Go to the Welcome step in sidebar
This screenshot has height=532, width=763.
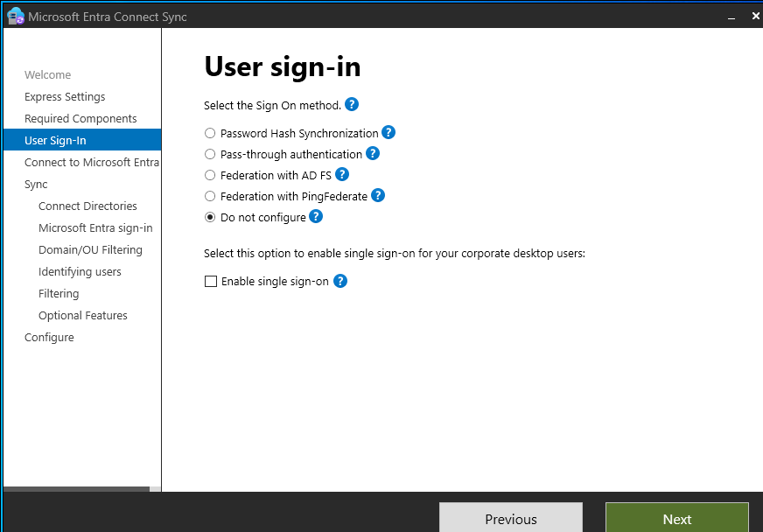(x=47, y=75)
